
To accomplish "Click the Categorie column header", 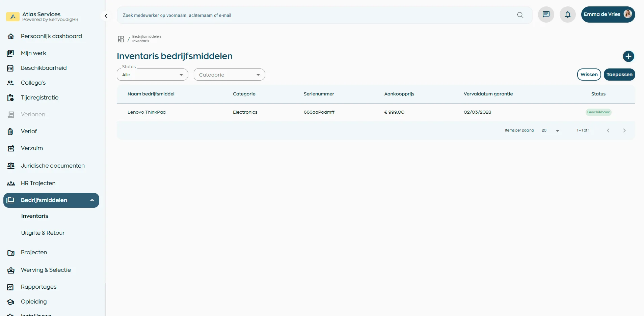I will (x=244, y=94).
